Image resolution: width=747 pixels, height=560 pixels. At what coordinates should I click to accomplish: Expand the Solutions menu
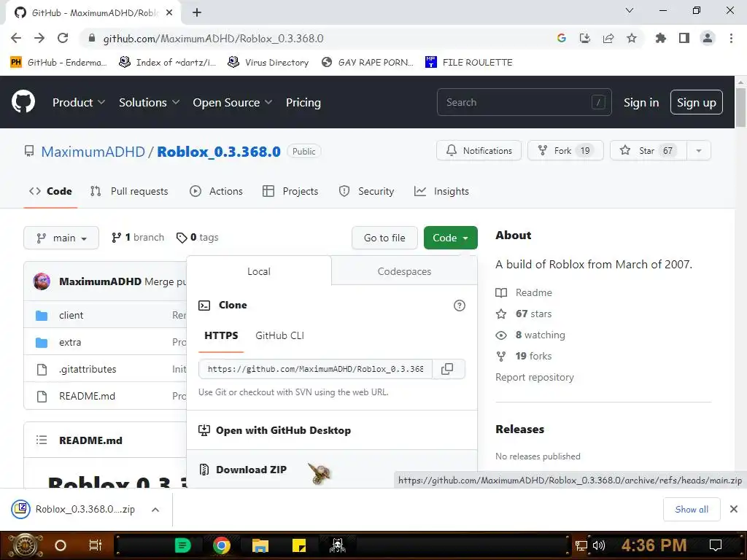coord(149,102)
